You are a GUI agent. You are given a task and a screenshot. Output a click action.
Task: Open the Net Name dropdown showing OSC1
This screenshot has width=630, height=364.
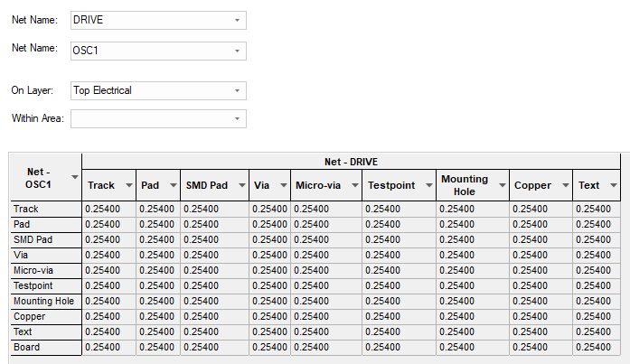coord(237,51)
